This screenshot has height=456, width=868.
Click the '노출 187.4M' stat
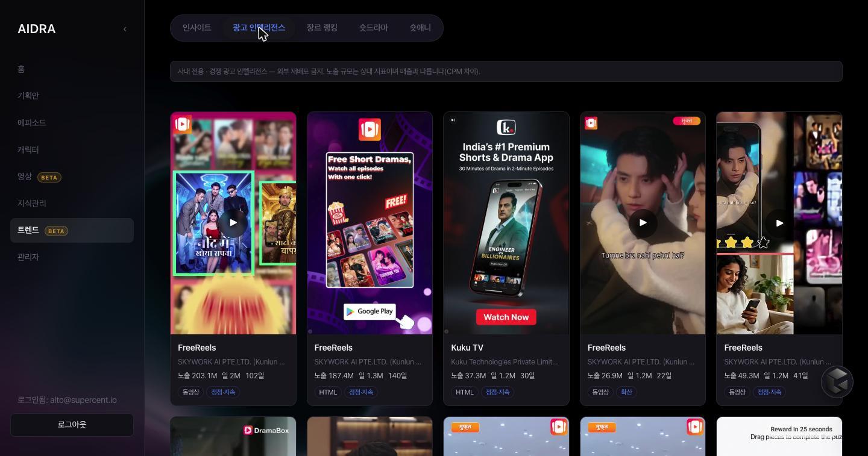coord(334,376)
